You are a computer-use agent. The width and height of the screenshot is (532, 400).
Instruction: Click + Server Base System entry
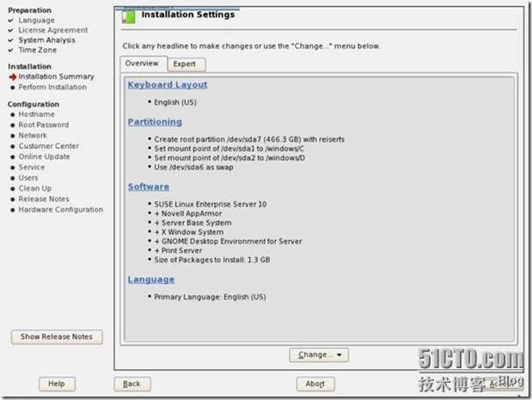coord(193,223)
